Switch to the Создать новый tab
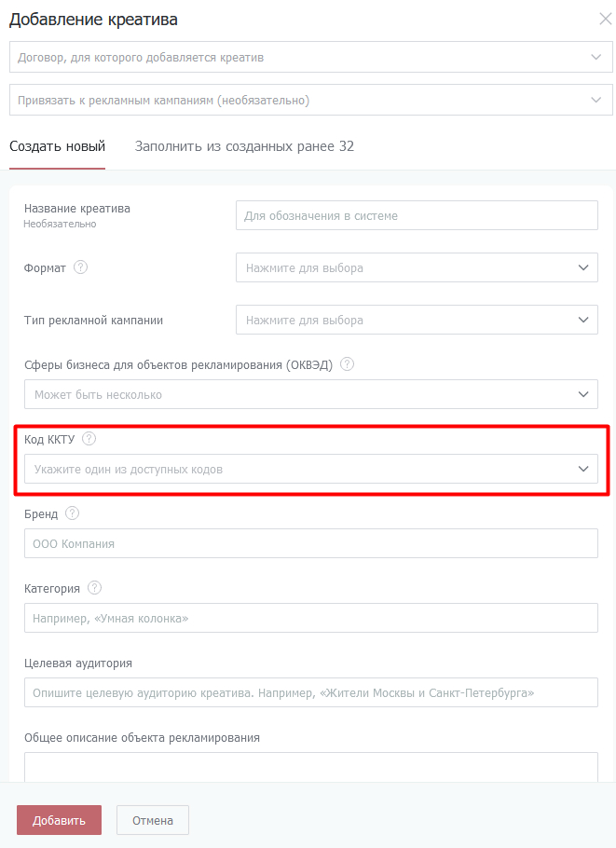Image resolution: width=616 pixels, height=848 pixels. pos(57,146)
